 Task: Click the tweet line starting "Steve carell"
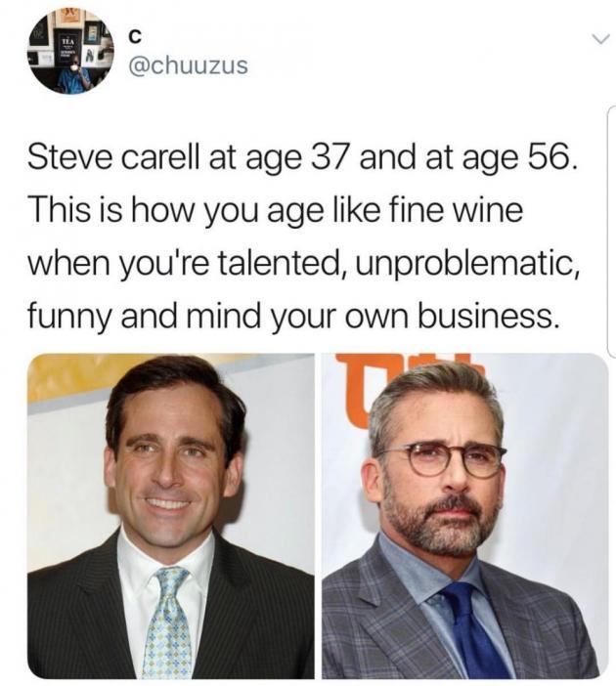tap(300, 159)
